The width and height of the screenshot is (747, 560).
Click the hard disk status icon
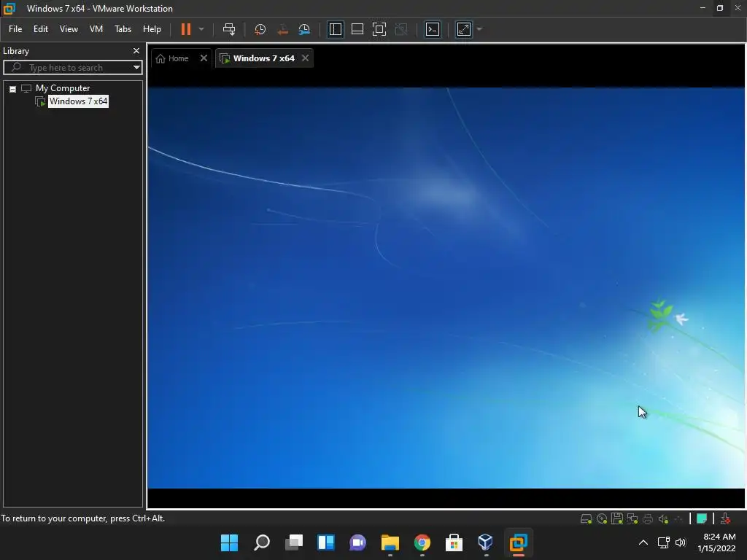(x=586, y=519)
